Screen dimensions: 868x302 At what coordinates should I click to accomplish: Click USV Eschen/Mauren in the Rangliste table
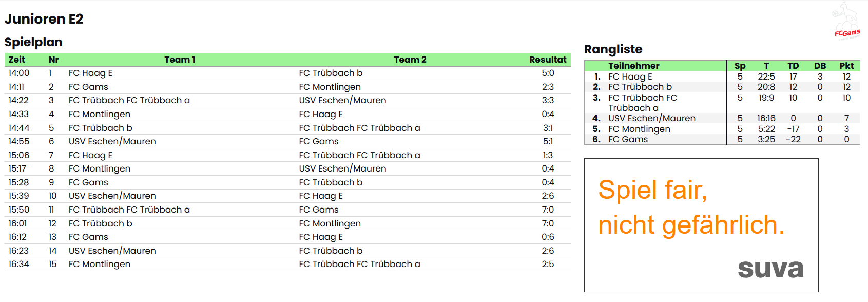point(651,118)
